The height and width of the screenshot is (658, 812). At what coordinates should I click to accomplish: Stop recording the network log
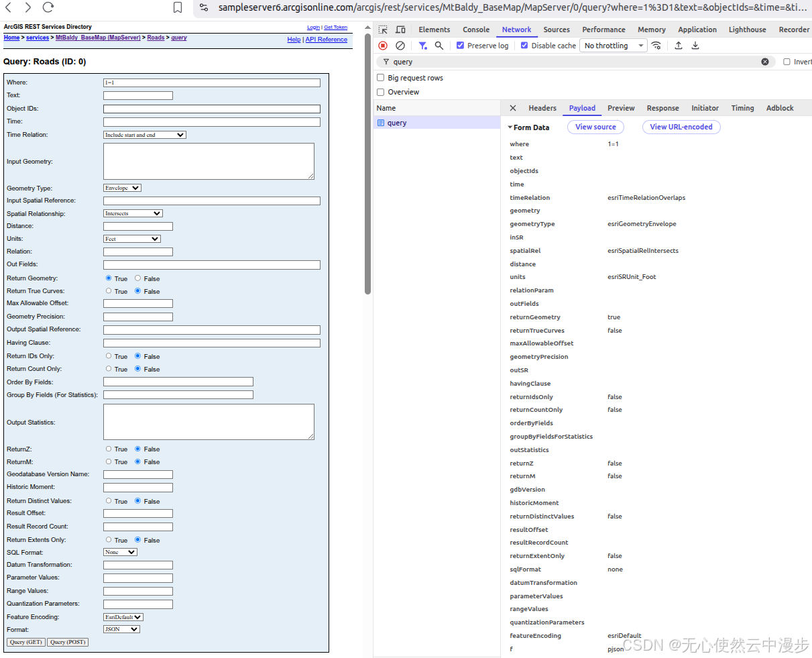383,46
